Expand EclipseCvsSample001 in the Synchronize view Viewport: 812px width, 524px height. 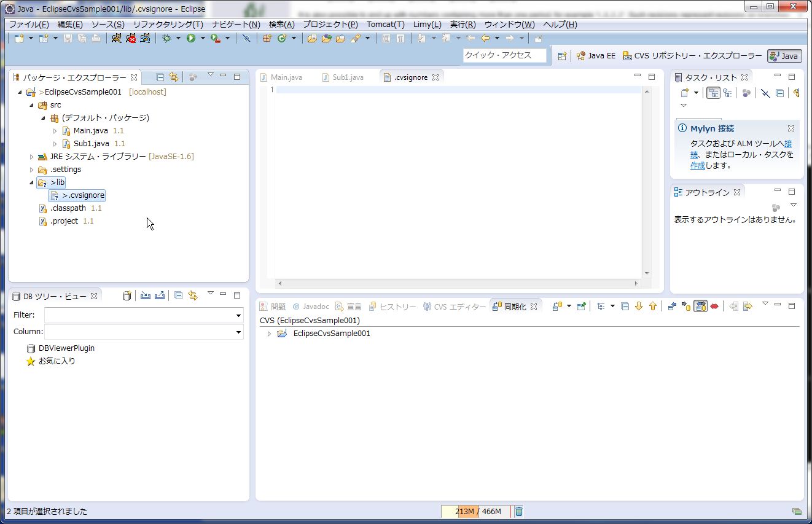click(x=269, y=334)
